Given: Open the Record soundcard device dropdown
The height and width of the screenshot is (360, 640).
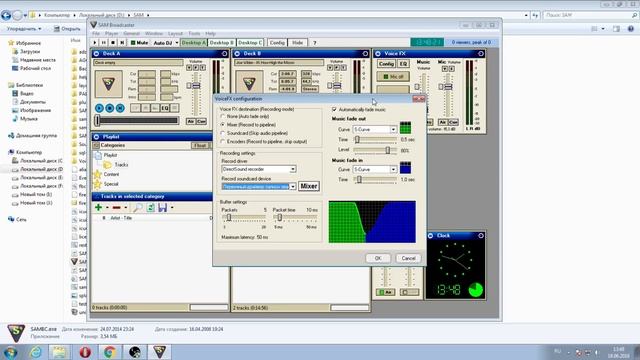Looking at the screenshot, I should (x=293, y=186).
